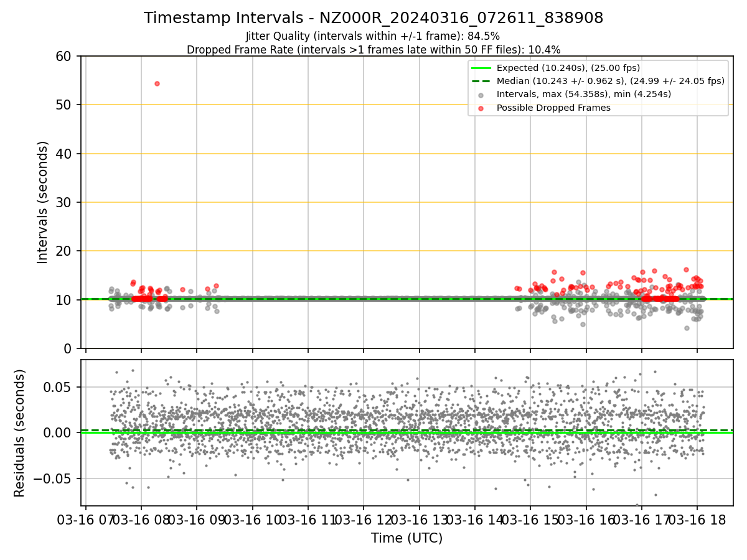Click the x-axis tick label 03-16 07
This screenshot has width=747, height=560.
pyautogui.click(x=86, y=520)
